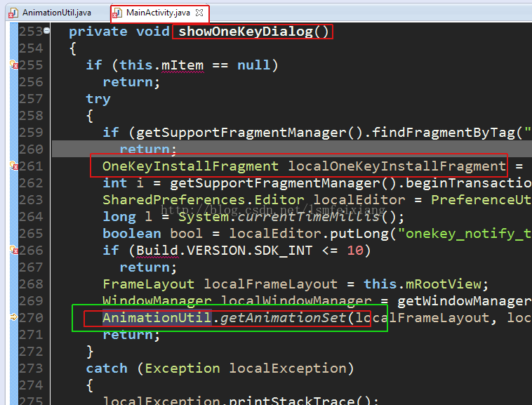Click the Java file icon on MainActivity.java tab
The height and width of the screenshot is (405, 532).
[x=117, y=13]
